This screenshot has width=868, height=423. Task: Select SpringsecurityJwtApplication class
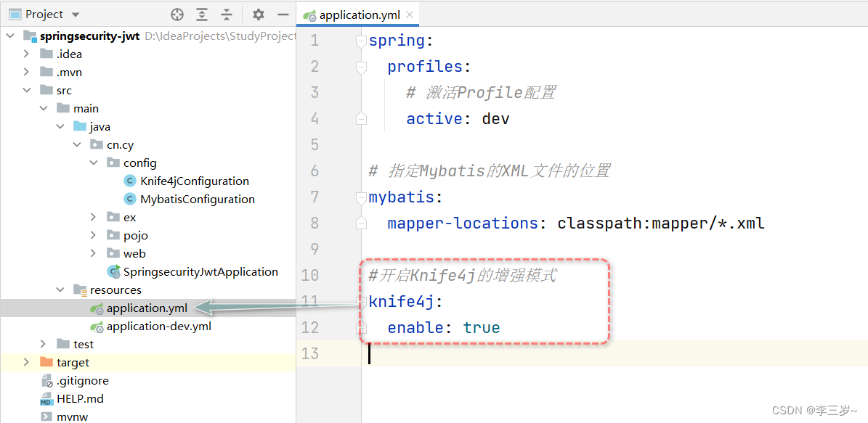pyautogui.click(x=200, y=272)
